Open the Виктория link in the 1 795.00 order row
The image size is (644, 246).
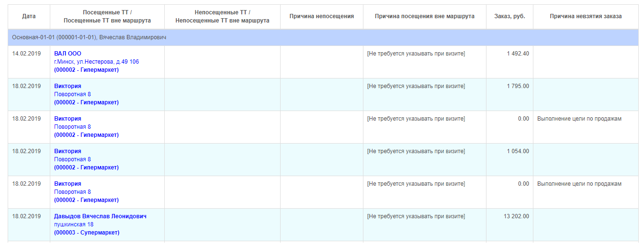point(68,86)
